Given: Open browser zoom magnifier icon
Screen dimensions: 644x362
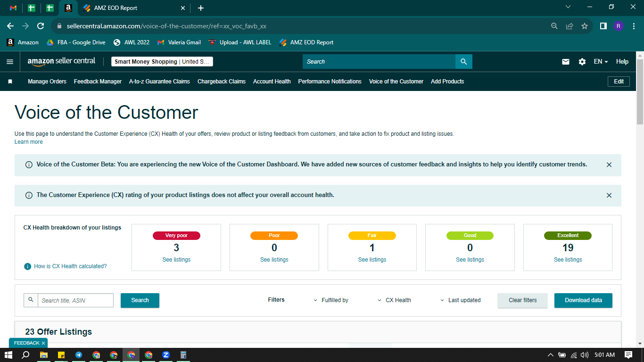Looking at the screenshot, I should pyautogui.click(x=554, y=26).
